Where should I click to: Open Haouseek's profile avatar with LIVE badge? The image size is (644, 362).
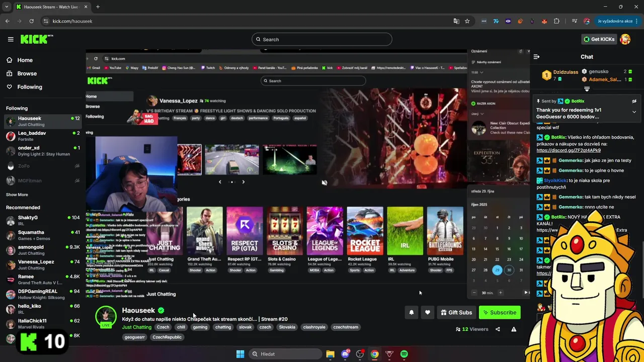point(106,317)
